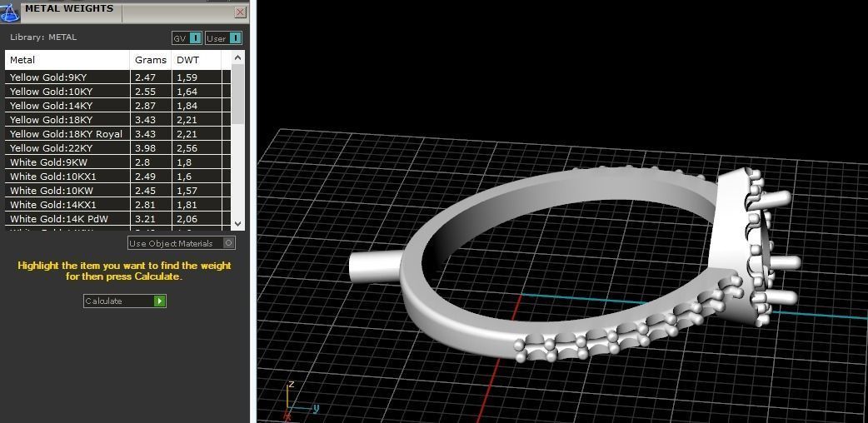Sort by the Metal column header
Viewport: 868px width, 423px height.
67,60
